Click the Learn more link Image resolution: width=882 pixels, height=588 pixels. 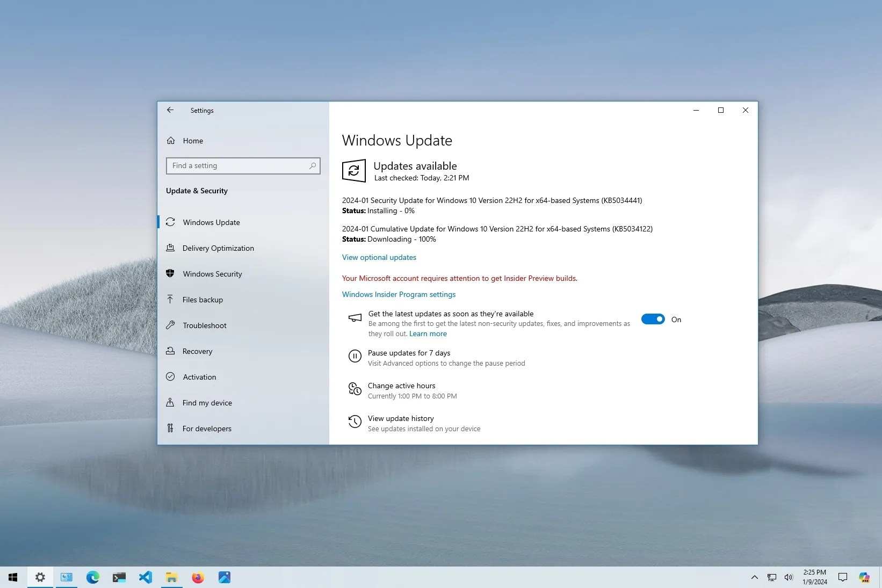pyautogui.click(x=428, y=333)
